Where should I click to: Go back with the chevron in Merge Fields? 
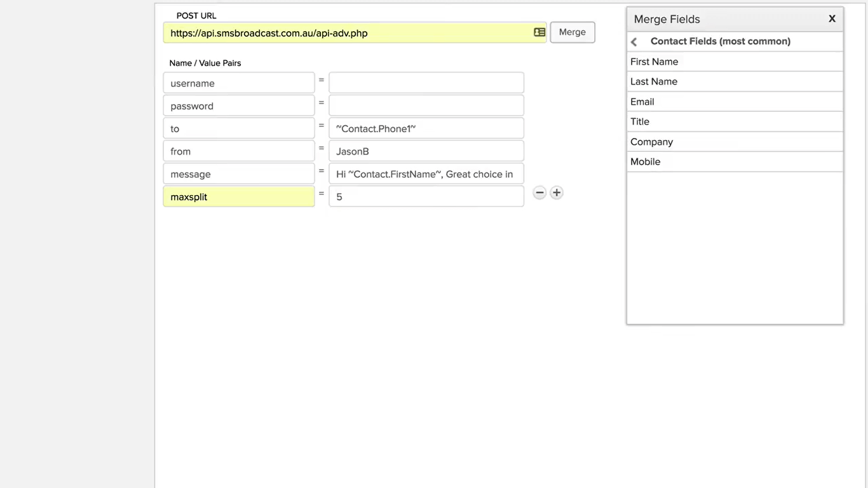pyautogui.click(x=634, y=41)
